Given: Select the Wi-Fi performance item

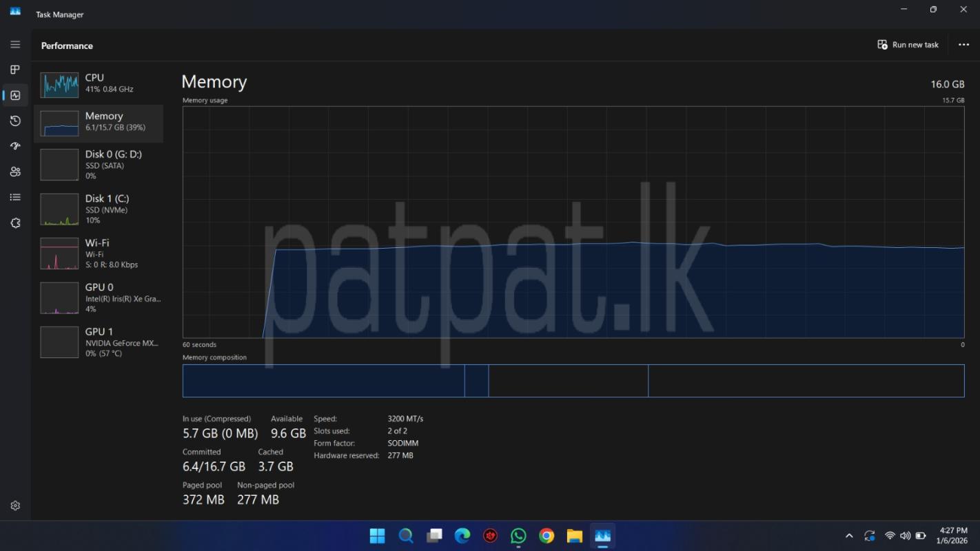Looking at the screenshot, I should pyautogui.click(x=99, y=253).
